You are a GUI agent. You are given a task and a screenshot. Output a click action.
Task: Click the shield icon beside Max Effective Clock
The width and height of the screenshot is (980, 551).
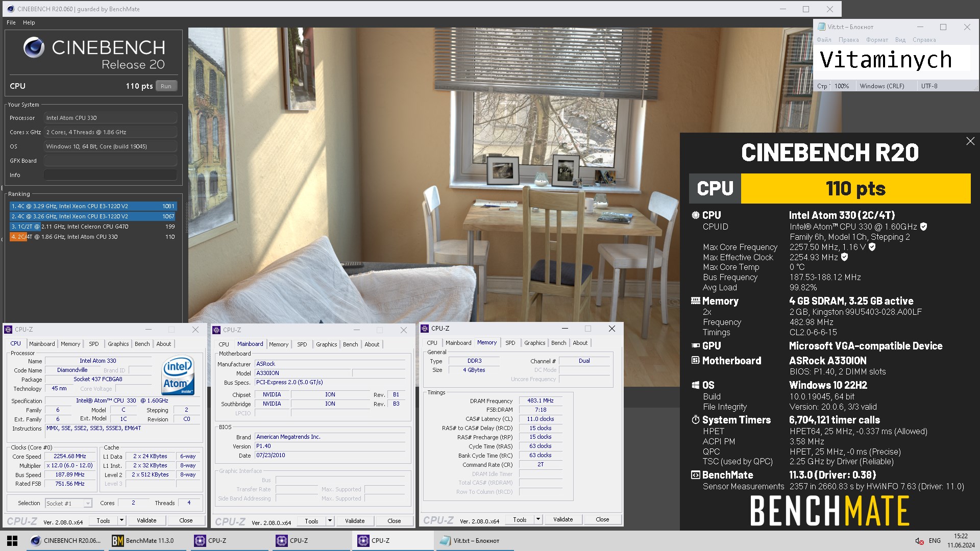point(845,257)
